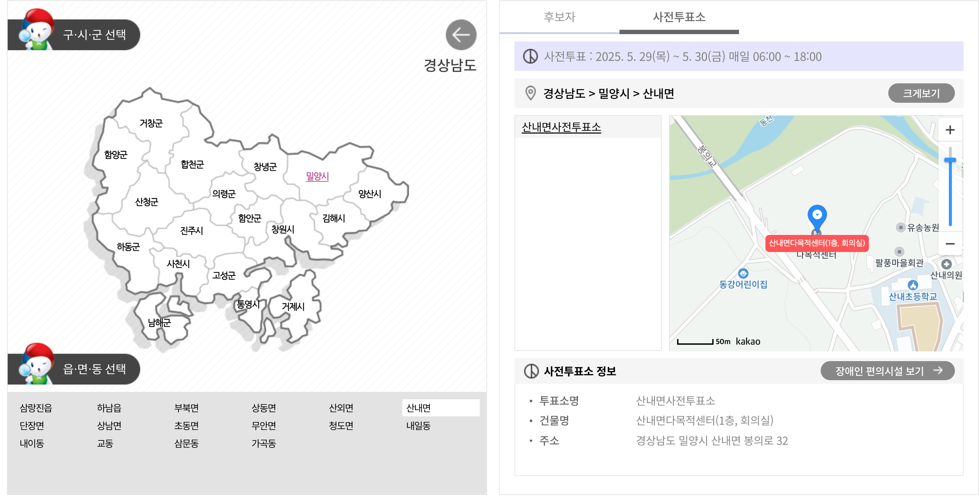Select 의령군 on the map

[x=224, y=194]
